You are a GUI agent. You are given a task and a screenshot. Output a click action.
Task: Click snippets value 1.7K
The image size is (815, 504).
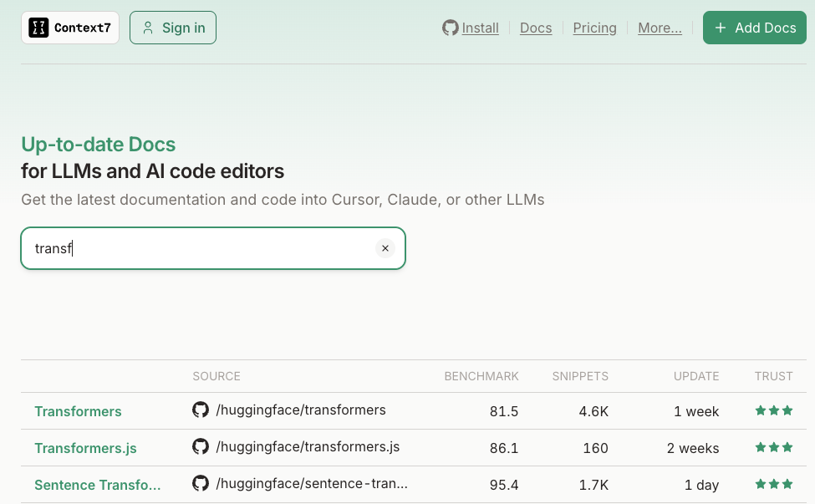(593, 486)
